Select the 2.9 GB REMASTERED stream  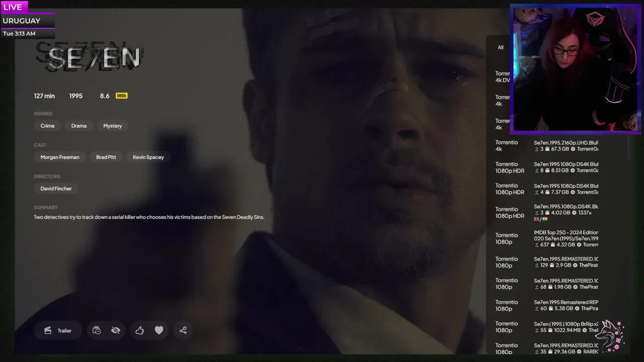(x=547, y=262)
